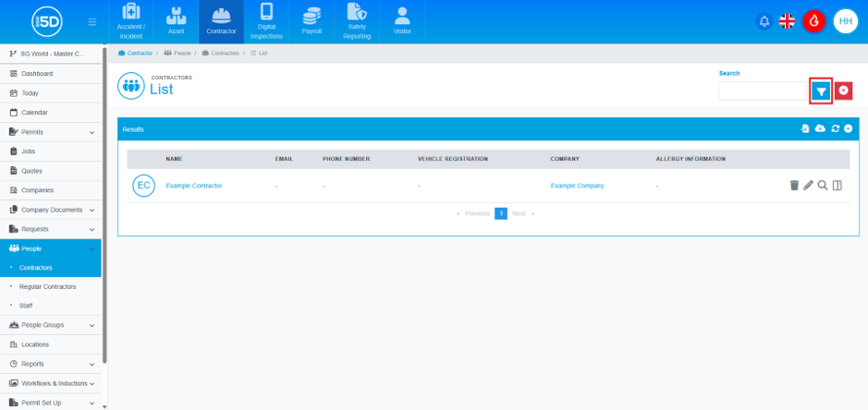Screen dimensions: 868x410
Task: Expand the Company Documents menu
Action: (x=50, y=210)
